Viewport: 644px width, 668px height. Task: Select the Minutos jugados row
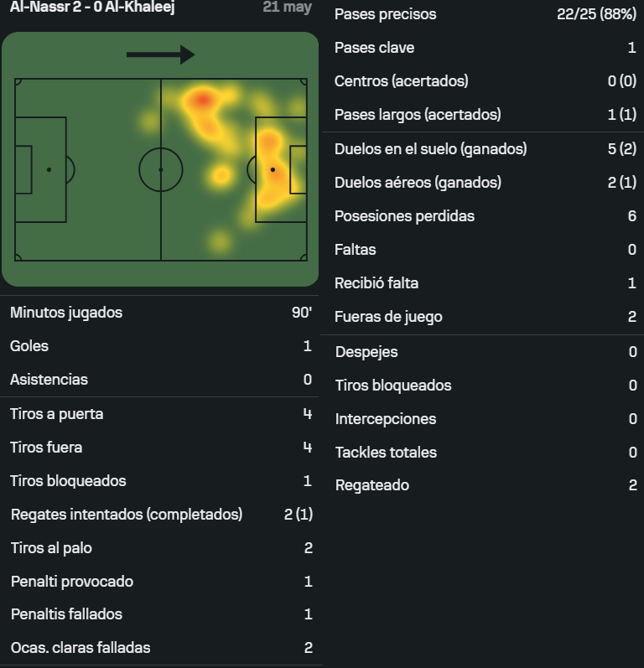(161, 313)
